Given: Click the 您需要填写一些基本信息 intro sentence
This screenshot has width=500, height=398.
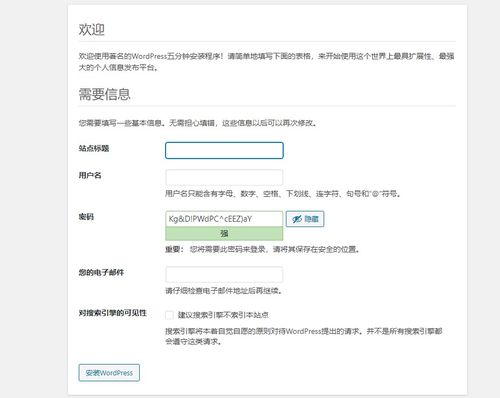Looking at the screenshot, I should coord(198,123).
